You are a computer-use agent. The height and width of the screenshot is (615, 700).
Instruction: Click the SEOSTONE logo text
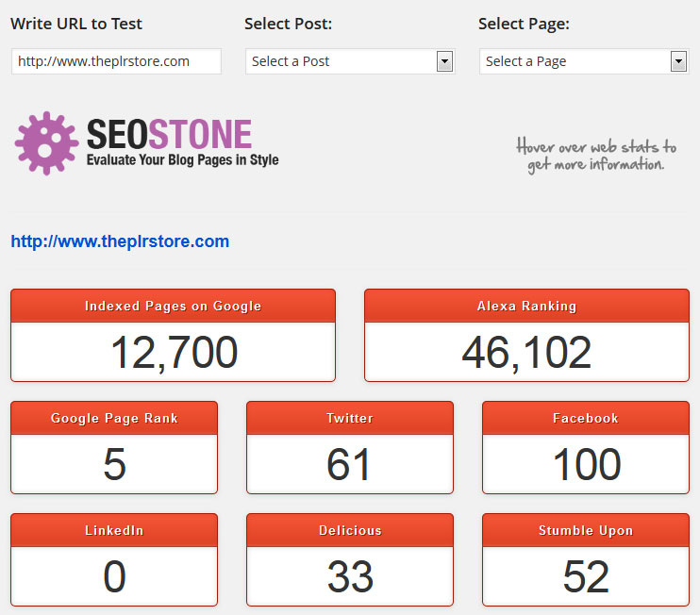(x=169, y=134)
